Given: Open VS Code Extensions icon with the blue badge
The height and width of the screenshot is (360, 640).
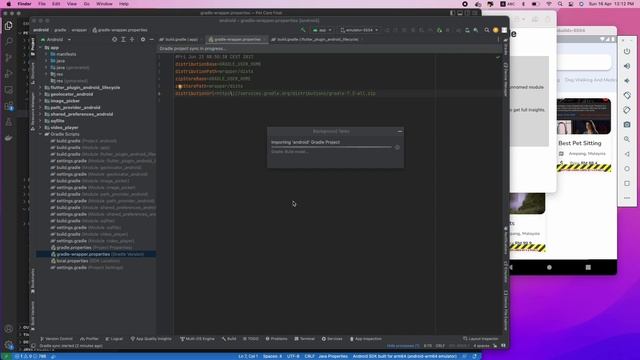Looking at the screenshot, I should 9,106.
